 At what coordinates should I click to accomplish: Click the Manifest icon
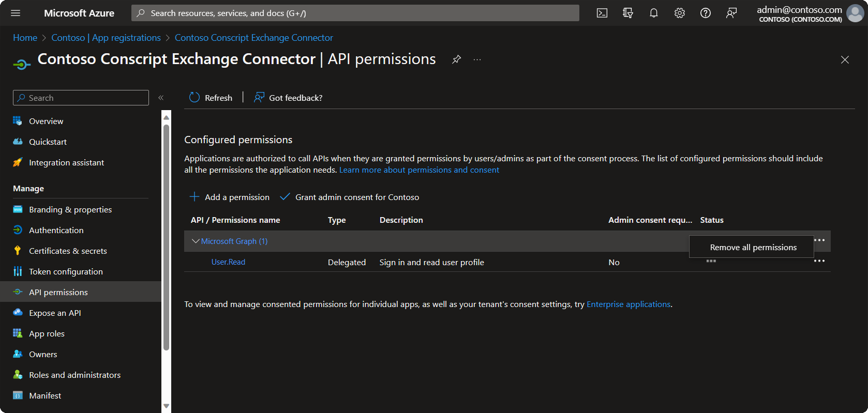(18, 395)
